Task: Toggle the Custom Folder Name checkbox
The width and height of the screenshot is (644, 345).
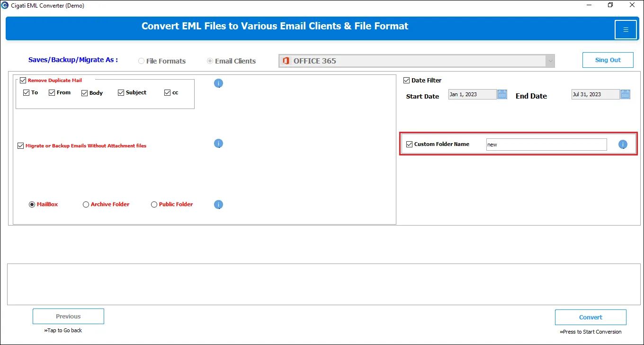Action: point(410,144)
